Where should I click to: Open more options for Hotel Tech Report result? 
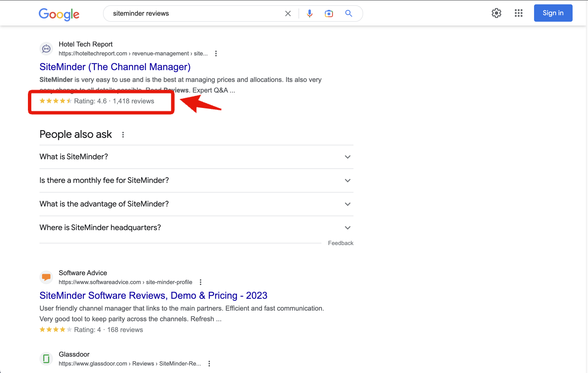pos(216,53)
